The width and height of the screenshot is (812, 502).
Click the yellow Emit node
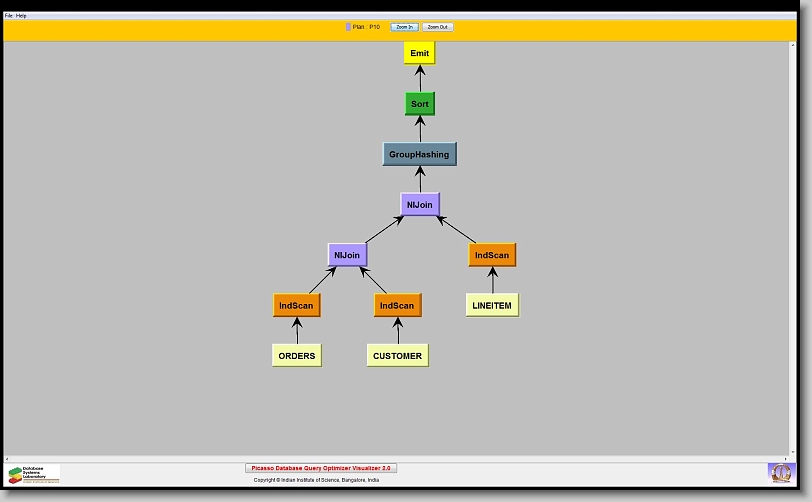(419, 53)
